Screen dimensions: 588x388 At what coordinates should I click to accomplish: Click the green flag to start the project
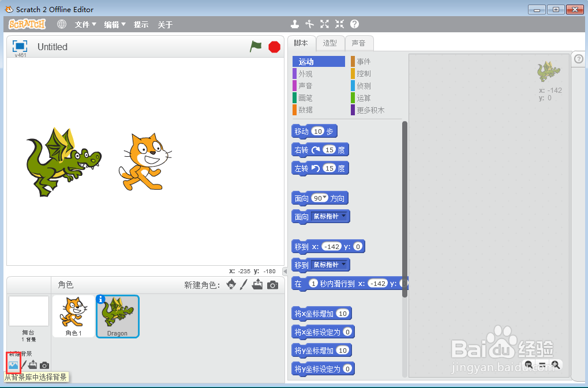[256, 47]
